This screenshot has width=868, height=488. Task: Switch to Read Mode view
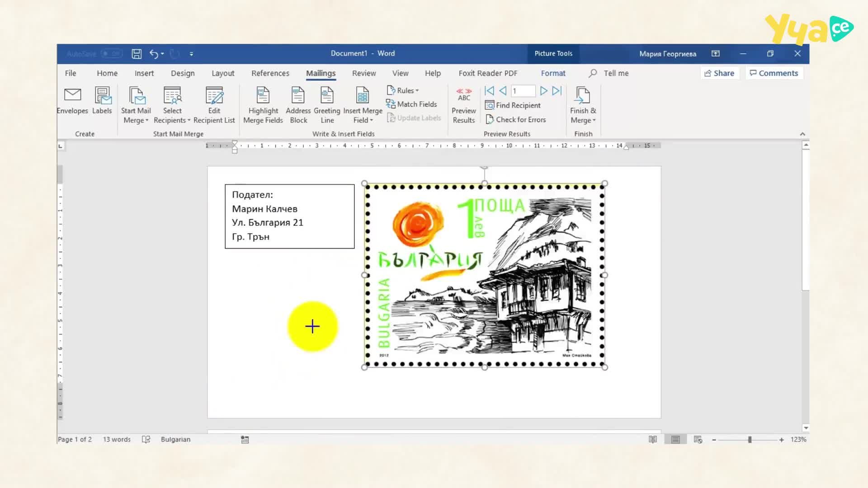pos(653,439)
